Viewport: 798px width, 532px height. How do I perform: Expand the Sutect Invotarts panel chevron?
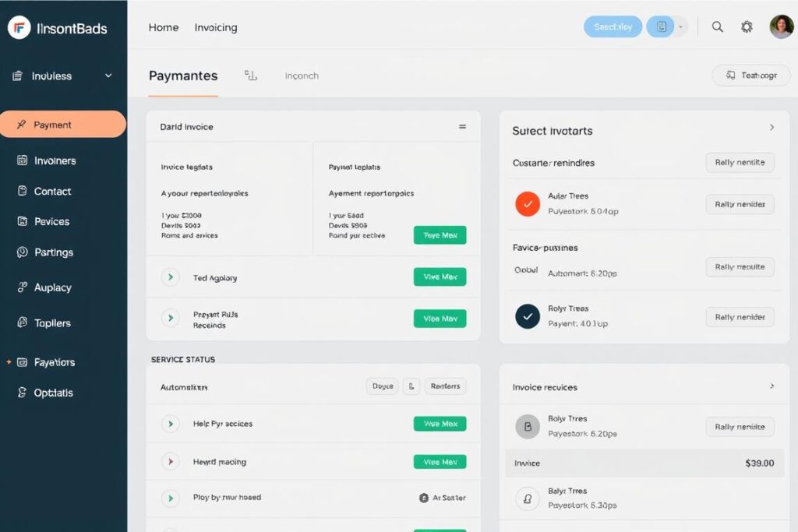click(772, 128)
